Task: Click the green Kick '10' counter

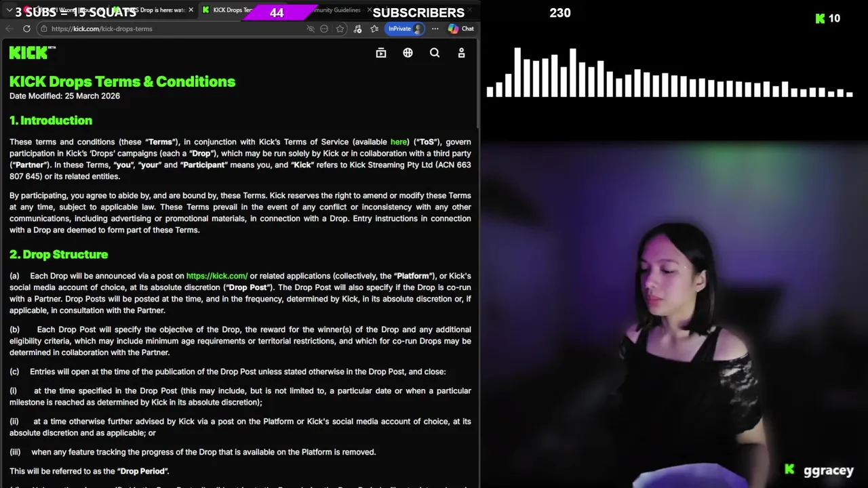Action: point(828,18)
